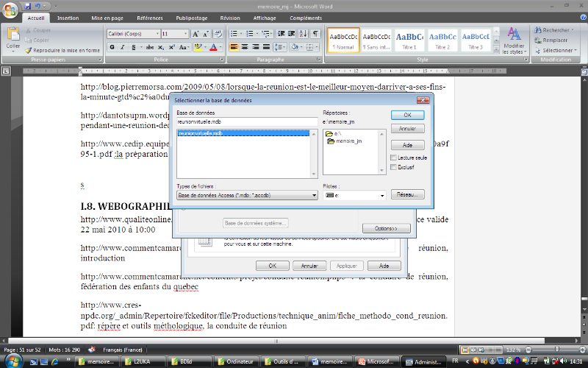Viewport: 588px width, 368px height.
Task: Save document from Quick Access Toolbar
Action: click(x=27, y=7)
